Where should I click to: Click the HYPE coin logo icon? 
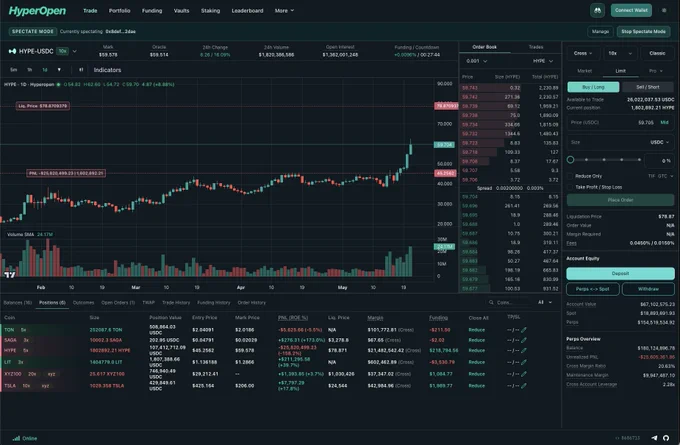click(x=12, y=51)
